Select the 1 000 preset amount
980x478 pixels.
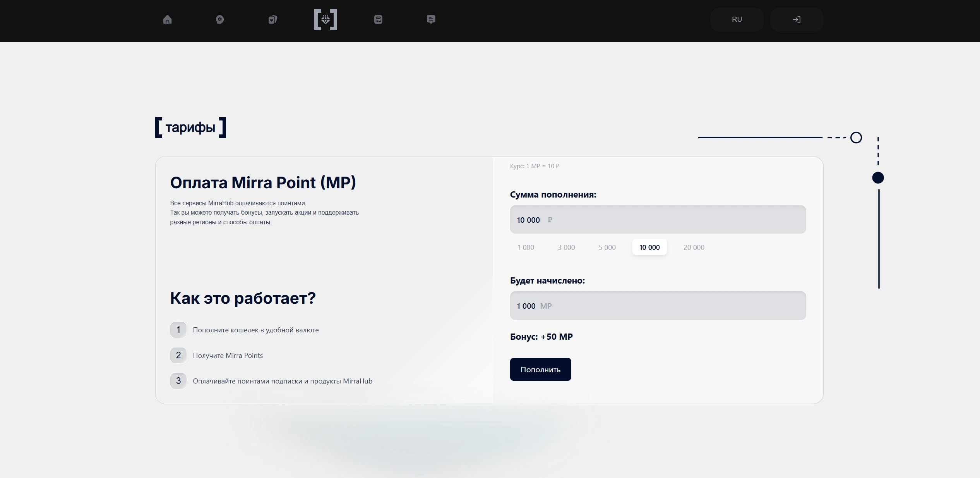point(526,247)
